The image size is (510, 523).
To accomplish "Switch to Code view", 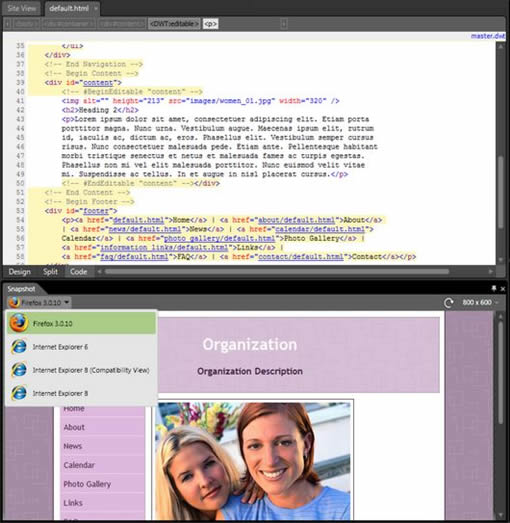I will click(78, 272).
